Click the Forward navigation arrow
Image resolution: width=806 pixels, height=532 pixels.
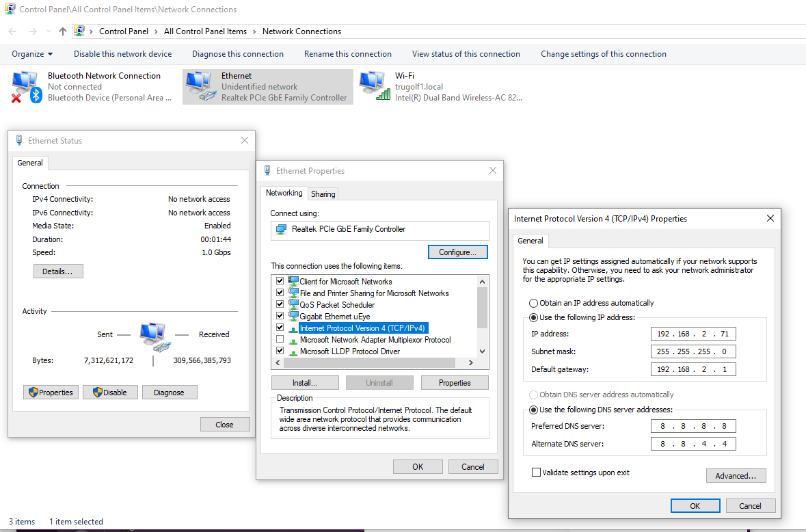(x=32, y=31)
